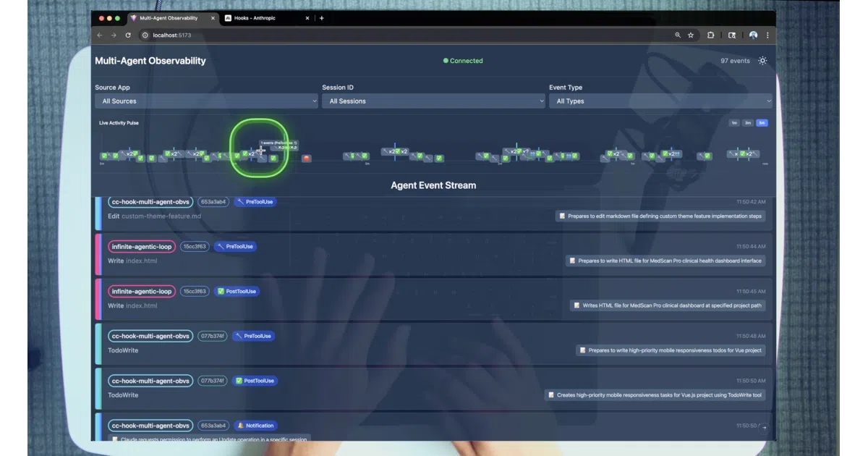The width and height of the screenshot is (868, 456).
Task: Click PreToolUse badge in the 11:50:48 AM row
Action: tap(254, 337)
